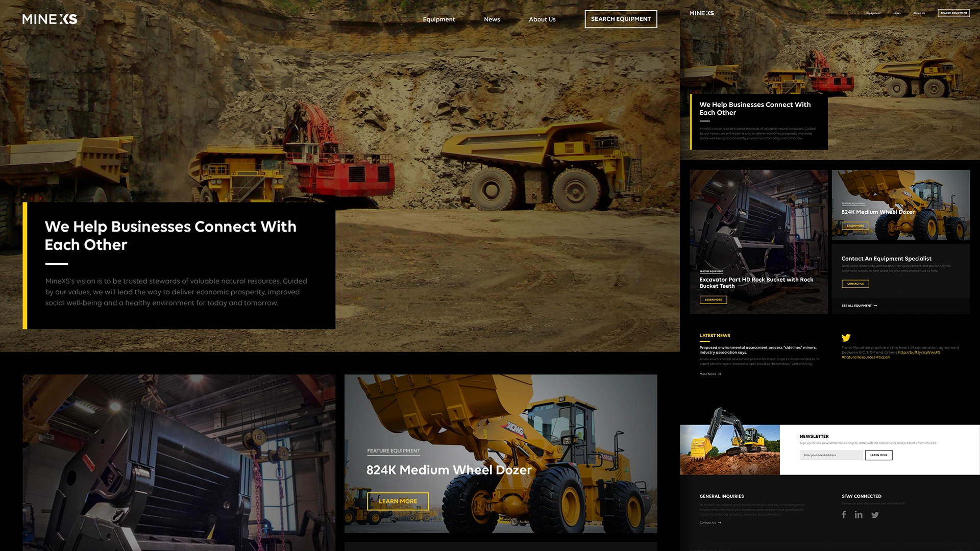Viewport: 980px width, 551px height.
Task: Click the gray Twitter icon in footer
Action: click(875, 515)
